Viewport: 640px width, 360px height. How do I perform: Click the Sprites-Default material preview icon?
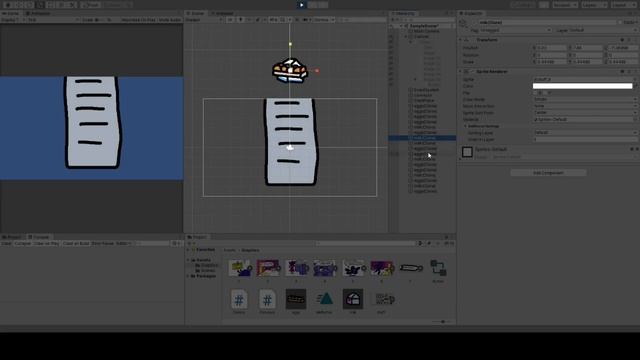(x=467, y=152)
